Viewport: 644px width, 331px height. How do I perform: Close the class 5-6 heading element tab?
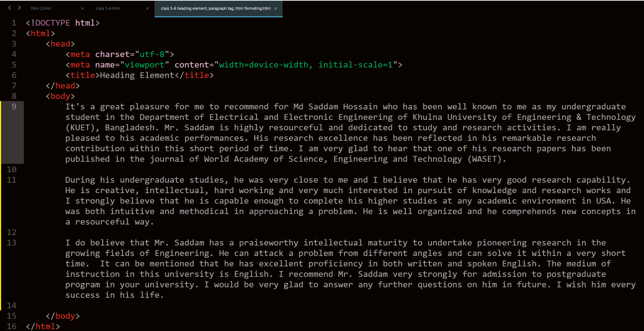(x=276, y=8)
